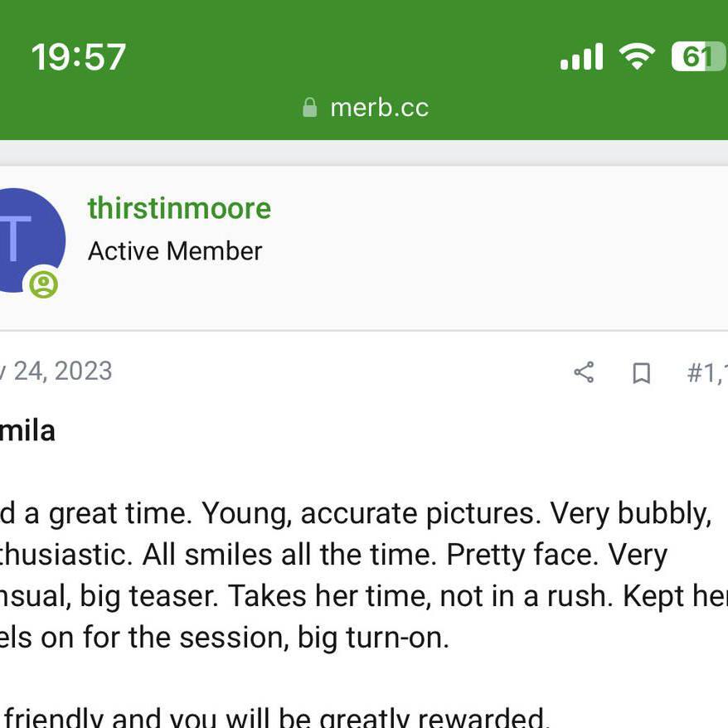Tap the Wi-Fi status icon
This screenshot has height=728, width=728.
pyautogui.click(x=637, y=56)
